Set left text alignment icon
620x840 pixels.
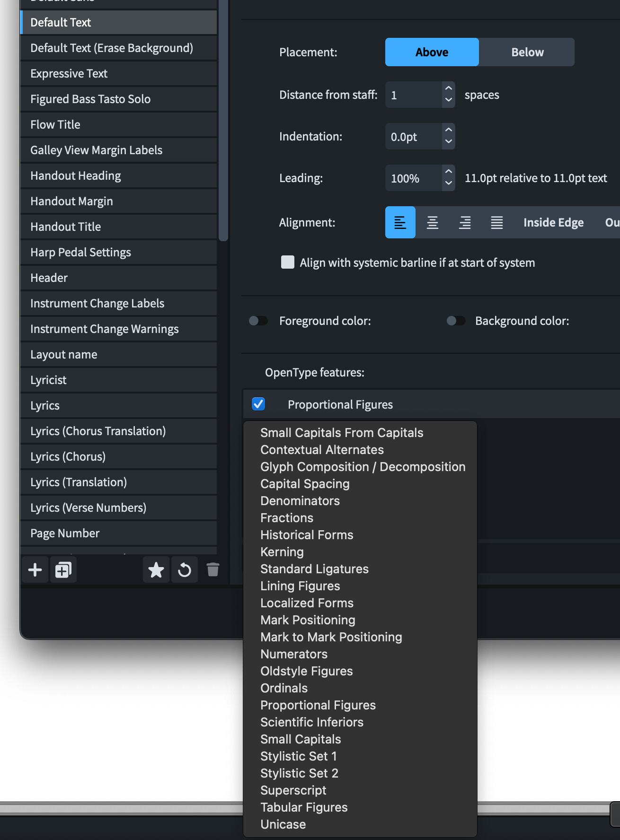[x=400, y=222]
